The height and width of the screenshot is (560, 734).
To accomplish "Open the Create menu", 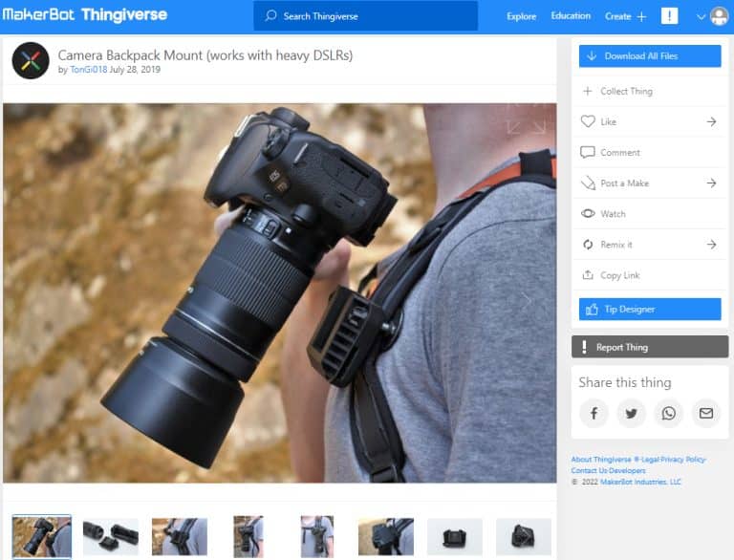I will coord(618,16).
